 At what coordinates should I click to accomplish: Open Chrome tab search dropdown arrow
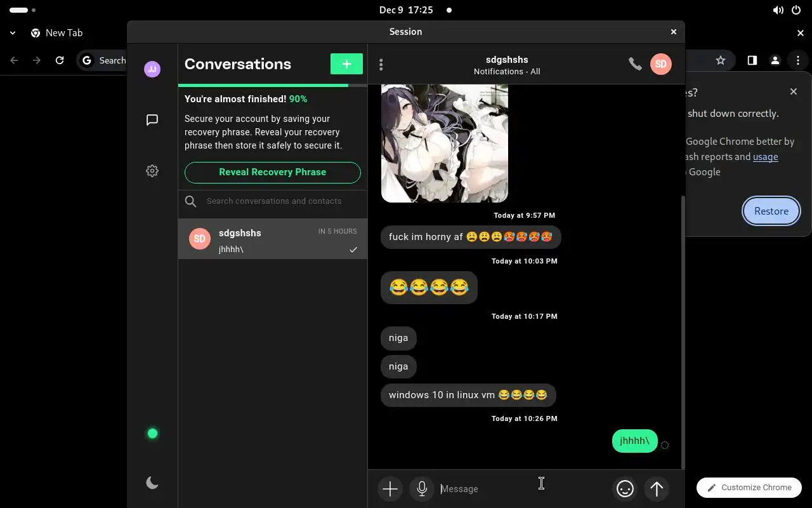point(13,33)
